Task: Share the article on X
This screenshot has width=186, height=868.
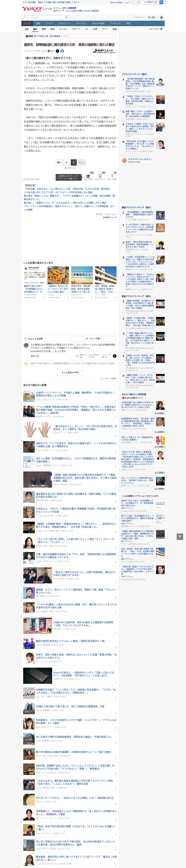Action: click(57, 51)
